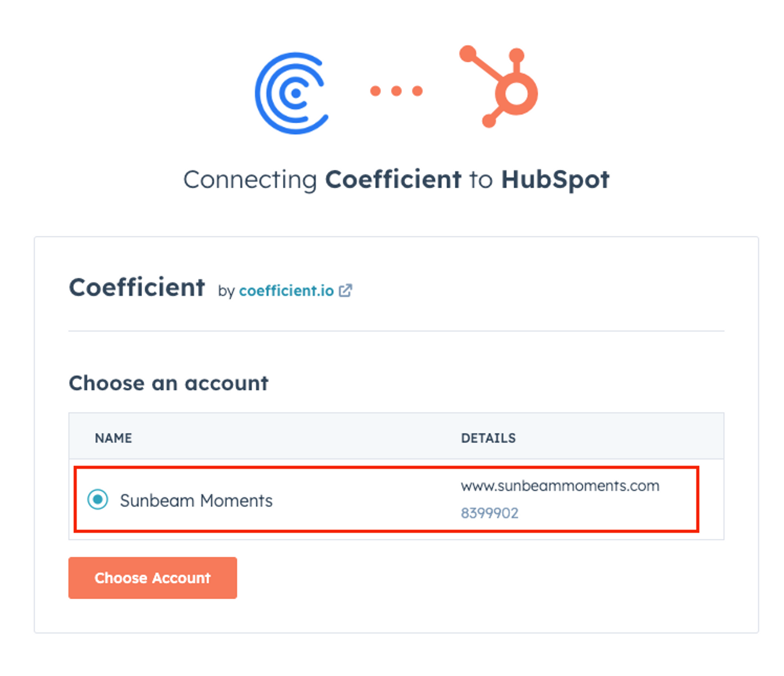Image resolution: width=784 pixels, height=676 pixels.
Task: Open the coefficient.io link
Action: [x=286, y=291]
